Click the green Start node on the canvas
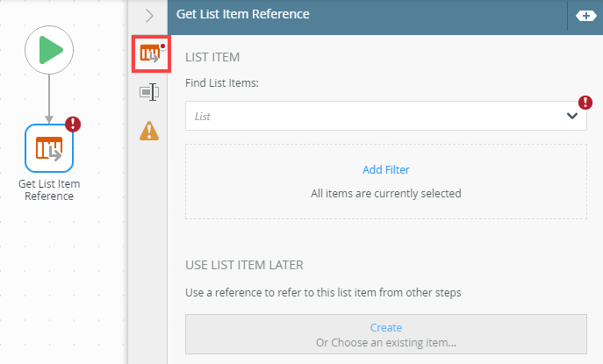The height and width of the screenshot is (364, 603). pyautogui.click(x=48, y=50)
